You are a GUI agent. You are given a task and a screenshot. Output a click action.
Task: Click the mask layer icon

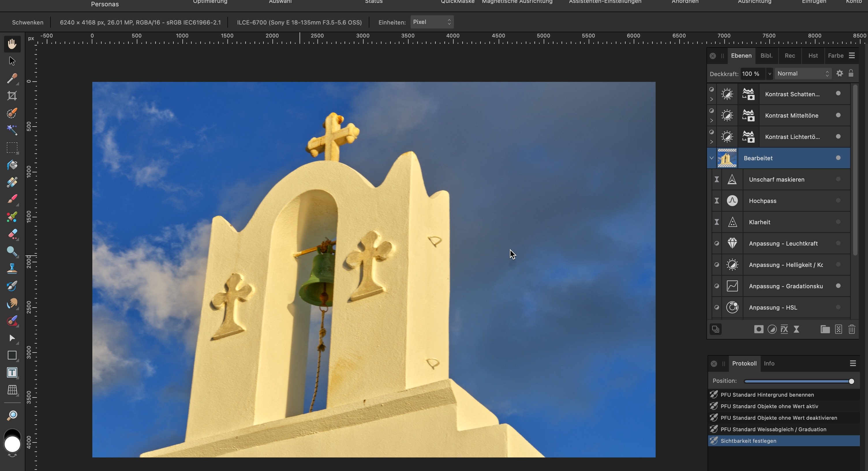758,329
